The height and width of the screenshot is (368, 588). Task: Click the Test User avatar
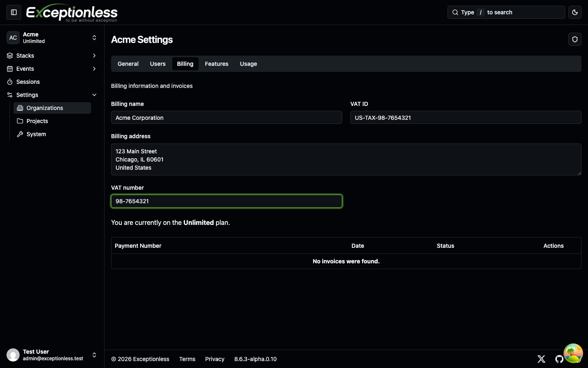(13, 355)
